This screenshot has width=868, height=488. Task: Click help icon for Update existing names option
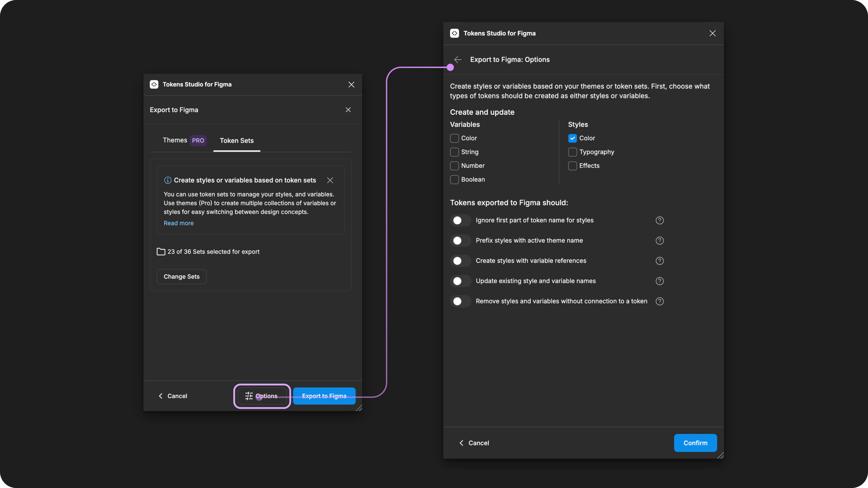[x=659, y=281]
